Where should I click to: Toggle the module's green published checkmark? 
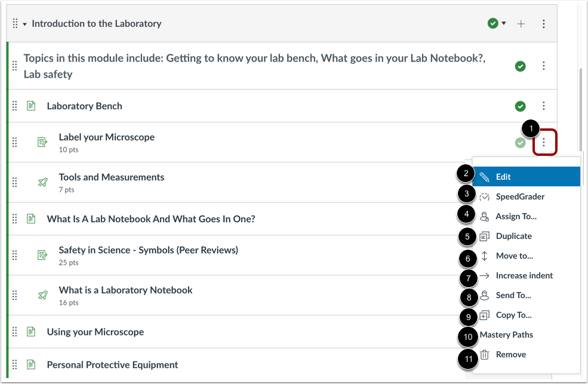[x=493, y=23]
